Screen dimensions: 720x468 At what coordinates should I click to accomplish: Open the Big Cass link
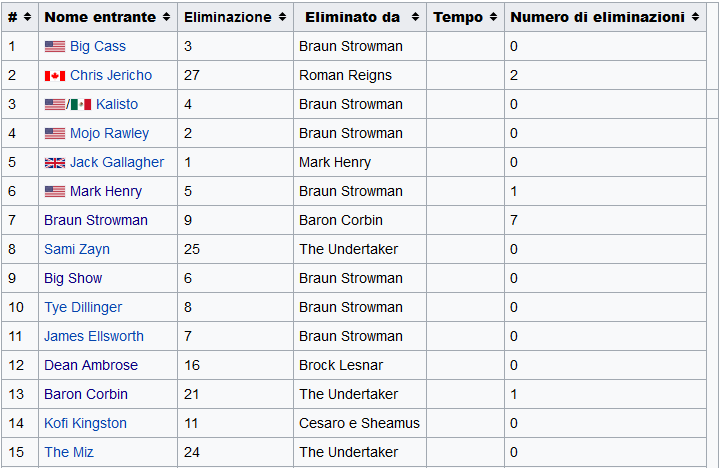coord(98,46)
